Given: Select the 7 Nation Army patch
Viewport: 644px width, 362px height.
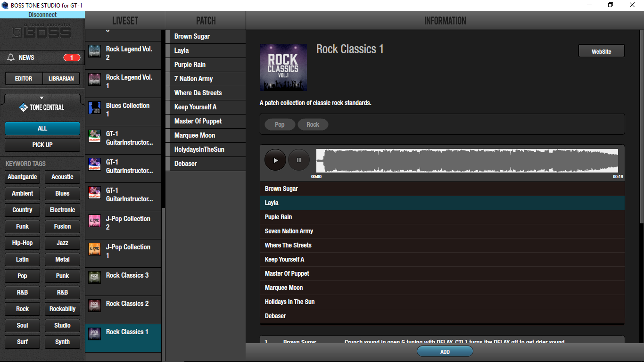Looking at the screenshot, I should pos(206,79).
